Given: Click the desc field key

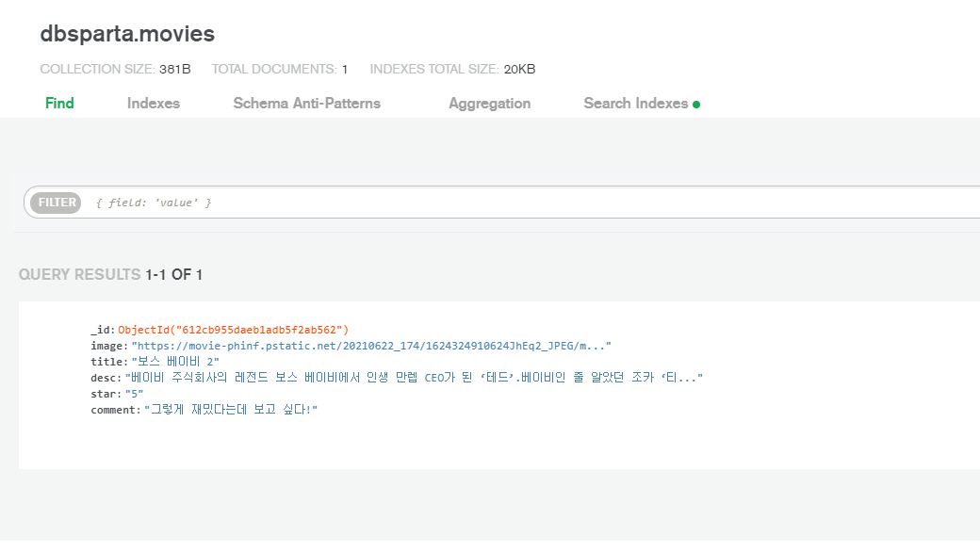Looking at the screenshot, I should coord(106,378).
